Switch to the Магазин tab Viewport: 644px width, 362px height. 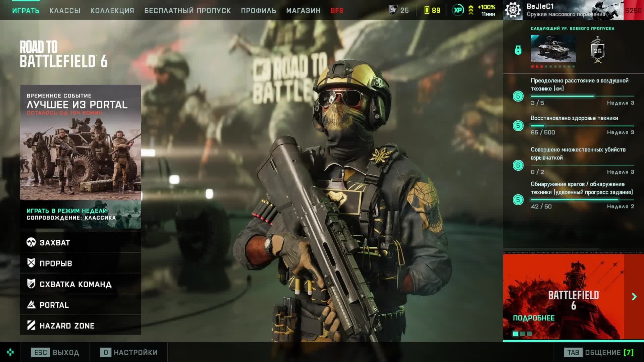coord(303,11)
